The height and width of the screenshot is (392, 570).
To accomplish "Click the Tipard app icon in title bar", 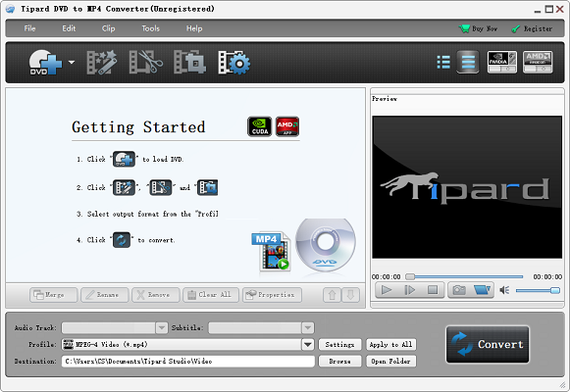I will coord(11,9).
